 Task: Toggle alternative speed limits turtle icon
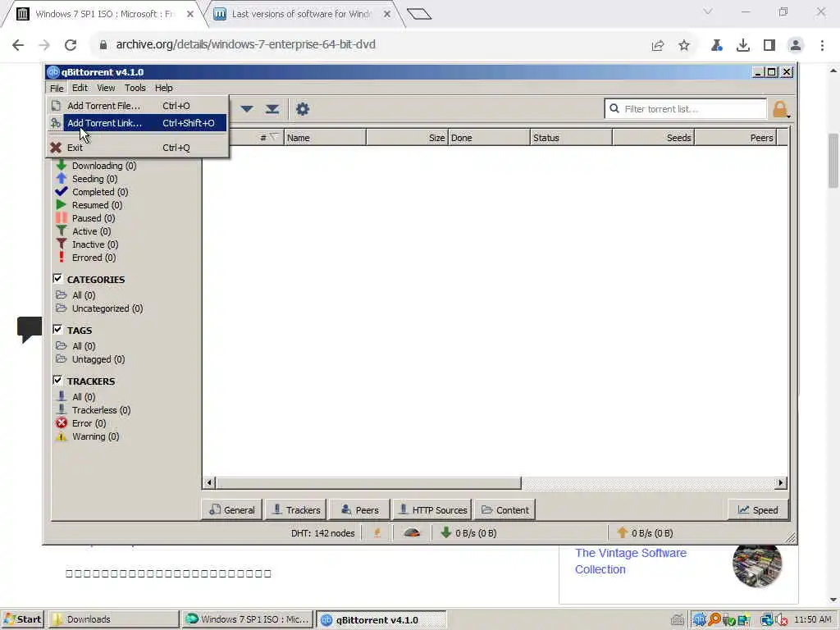point(412,533)
